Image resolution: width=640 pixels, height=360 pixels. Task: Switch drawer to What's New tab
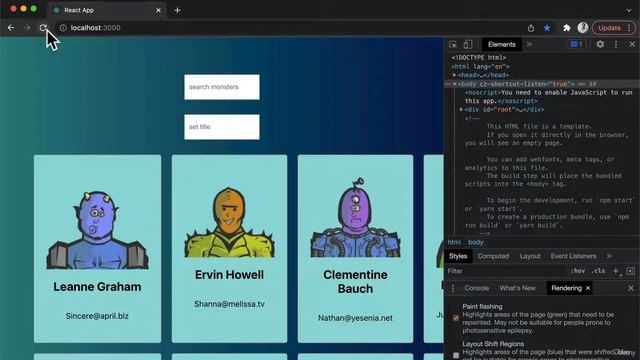pyautogui.click(x=517, y=288)
